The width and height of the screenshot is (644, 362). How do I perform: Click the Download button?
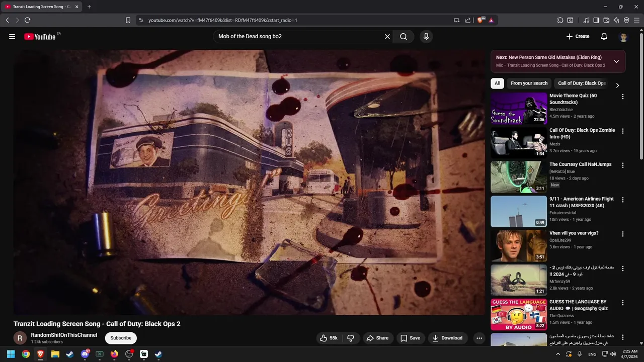(447, 338)
